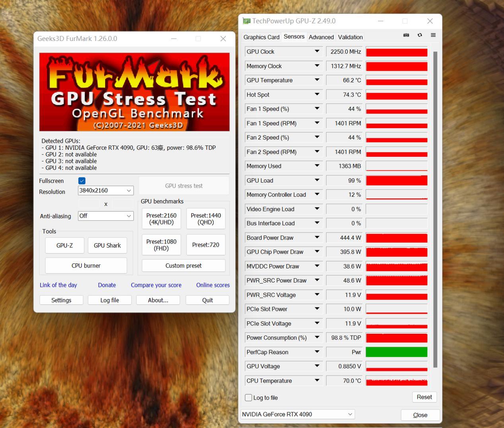Click the About... button
This screenshot has height=428, width=504.
pos(158,300)
